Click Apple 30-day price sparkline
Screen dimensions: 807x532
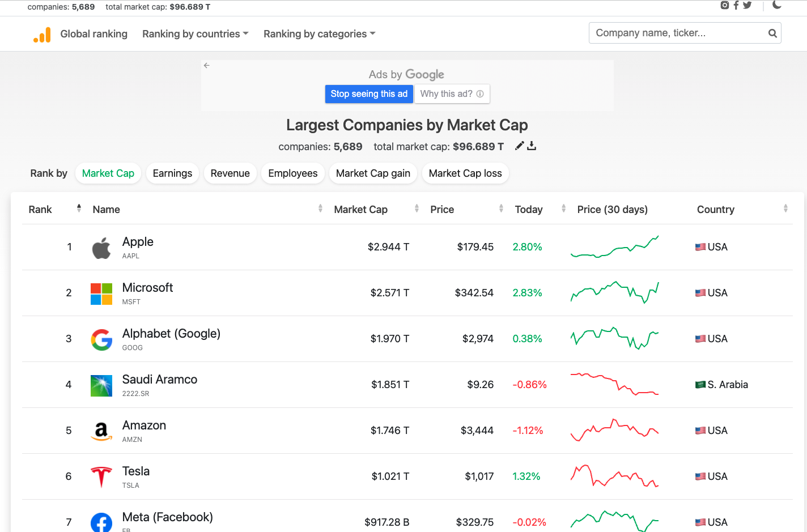(614, 247)
